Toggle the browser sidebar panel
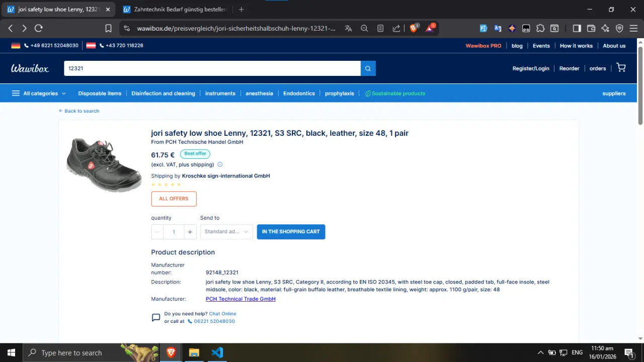This screenshot has height=362, width=644. click(577, 29)
